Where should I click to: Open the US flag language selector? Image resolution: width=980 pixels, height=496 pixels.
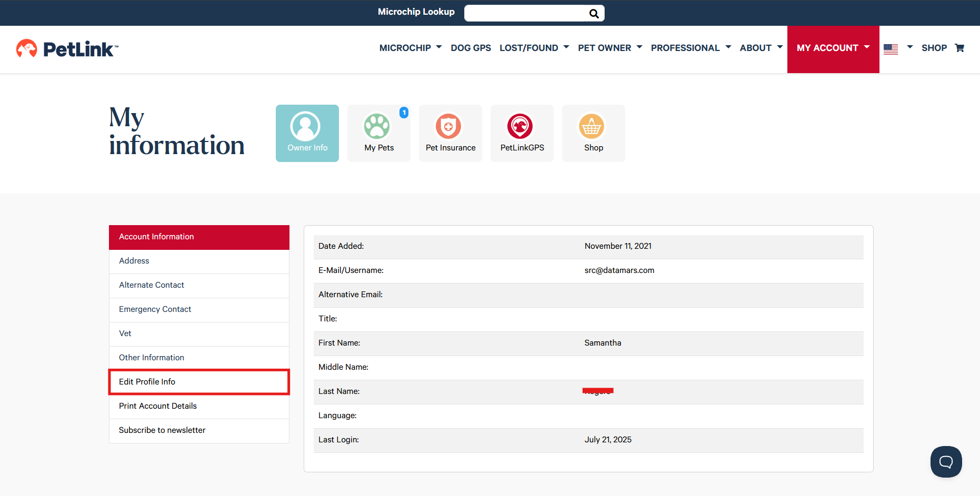tap(897, 48)
